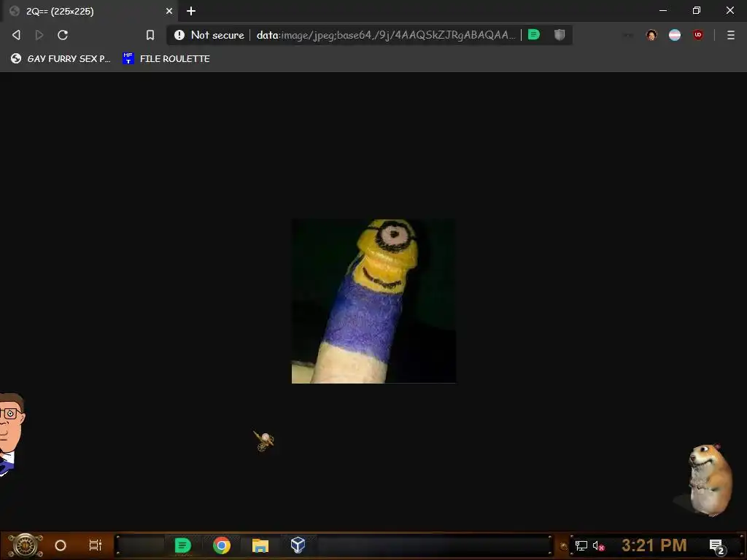Minimize the browser window
Viewport: 747px width, 560px height.
pyautogui.click(x=662, y=10)
